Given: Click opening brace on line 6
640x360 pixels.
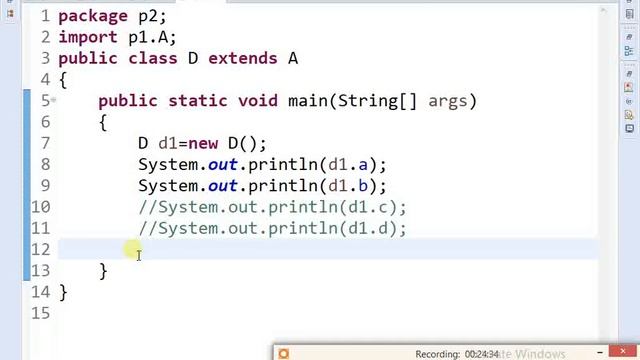Looking at the screenshot, I should point(103,122).
